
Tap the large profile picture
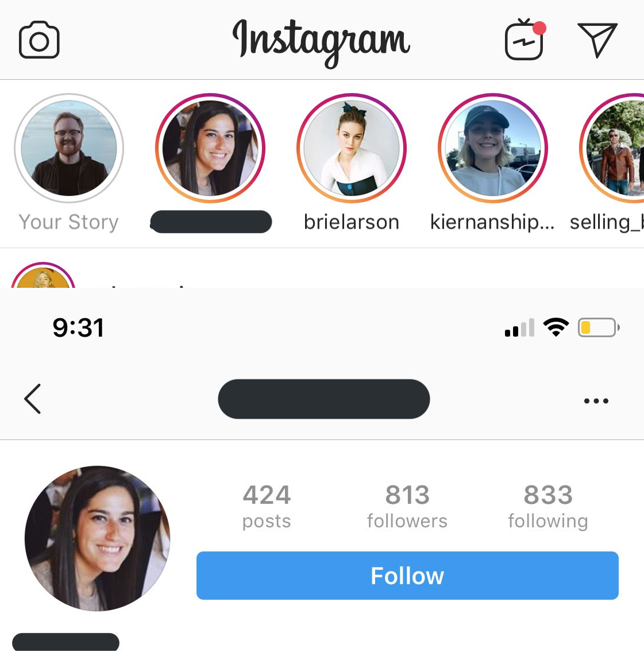[97, 538]
